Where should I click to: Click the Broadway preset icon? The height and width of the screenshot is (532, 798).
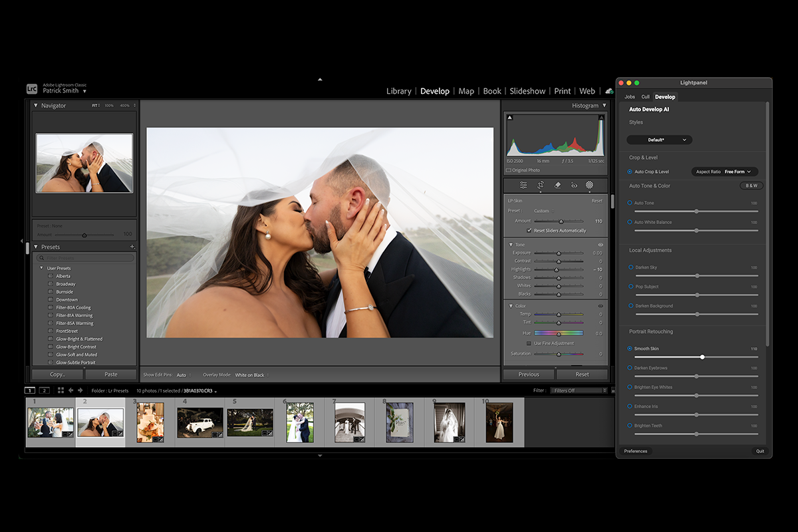tap(51, 284)
